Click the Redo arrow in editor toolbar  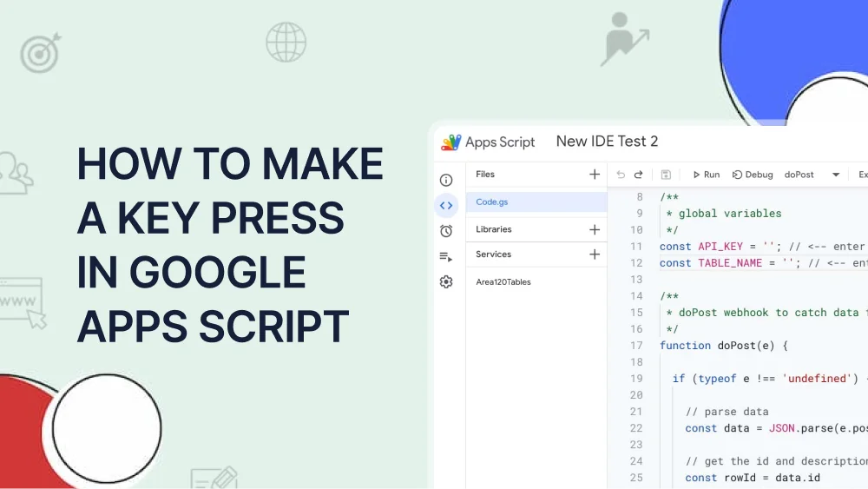pos(638,175)
